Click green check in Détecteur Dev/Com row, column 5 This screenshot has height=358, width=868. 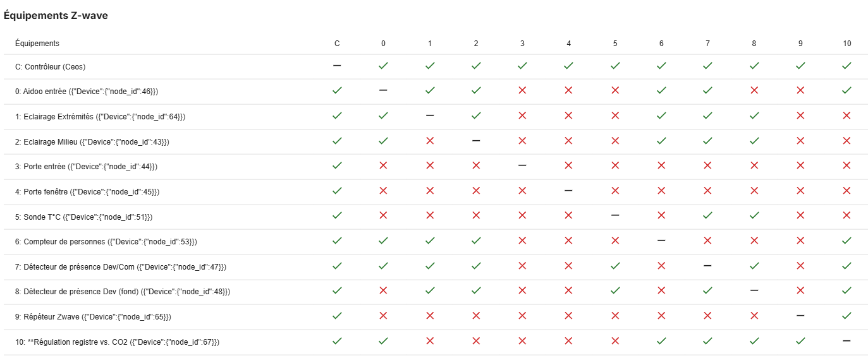[615, 266]
